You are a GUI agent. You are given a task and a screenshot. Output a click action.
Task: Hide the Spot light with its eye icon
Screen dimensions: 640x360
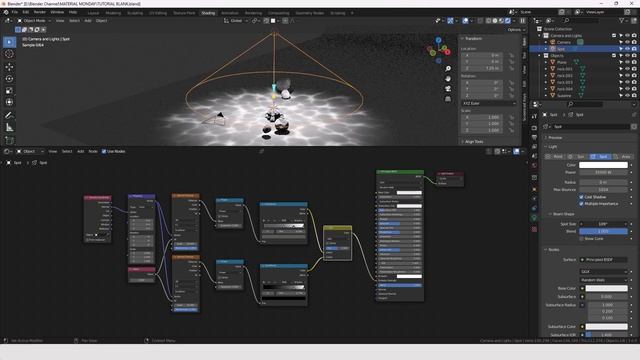(627, 49)
